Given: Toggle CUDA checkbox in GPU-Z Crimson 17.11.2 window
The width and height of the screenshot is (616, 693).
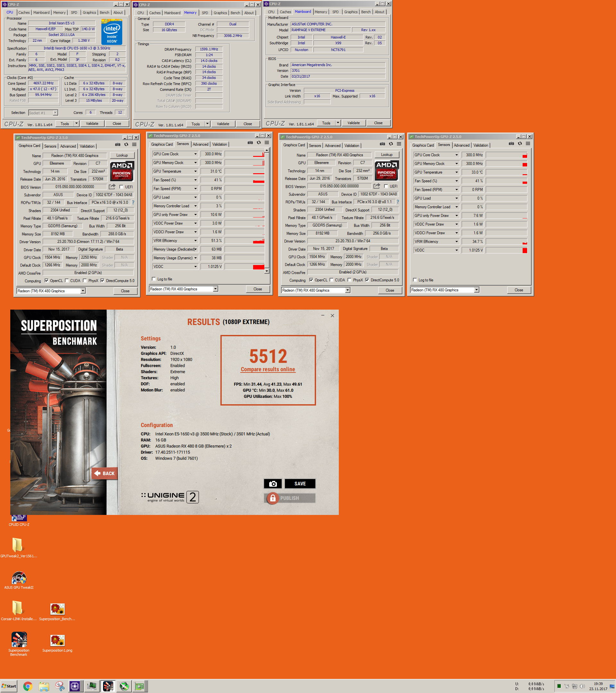Looking at the screenshot, I should [67, 281].
